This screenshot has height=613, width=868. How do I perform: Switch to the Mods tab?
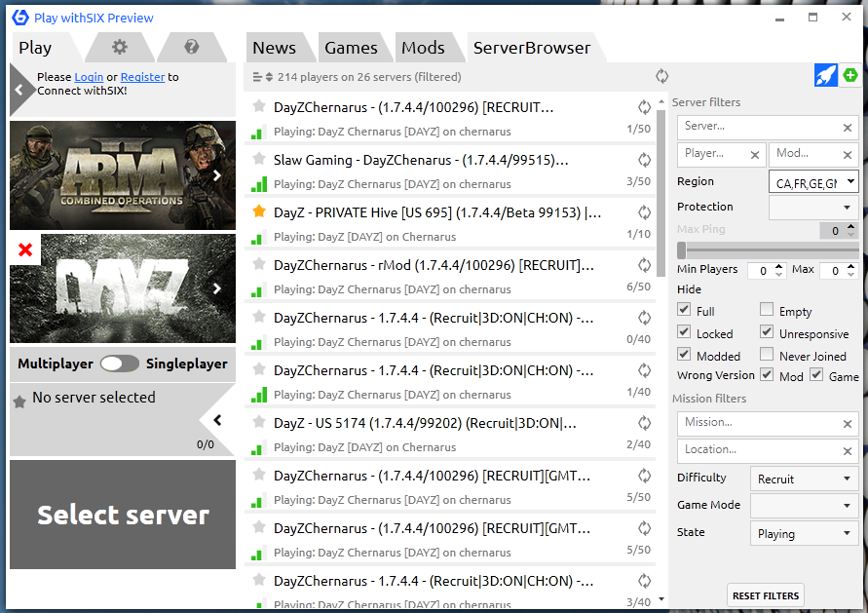tap(423, 48)
